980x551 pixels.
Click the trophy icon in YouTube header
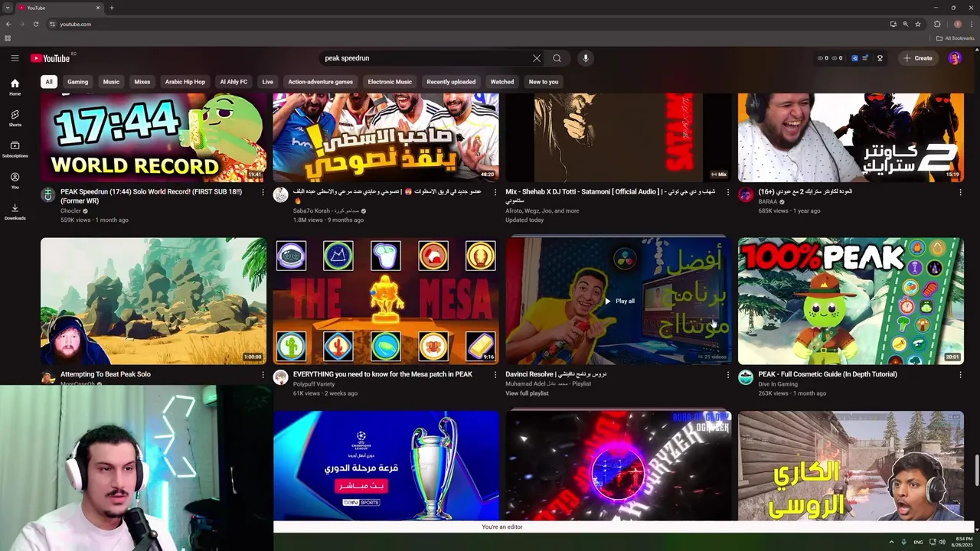click(x=880, y=58)
